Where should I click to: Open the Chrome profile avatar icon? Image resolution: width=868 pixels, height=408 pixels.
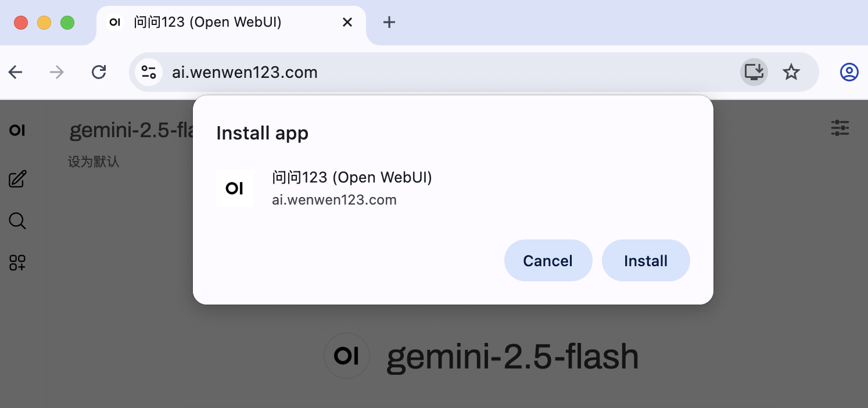848,72
